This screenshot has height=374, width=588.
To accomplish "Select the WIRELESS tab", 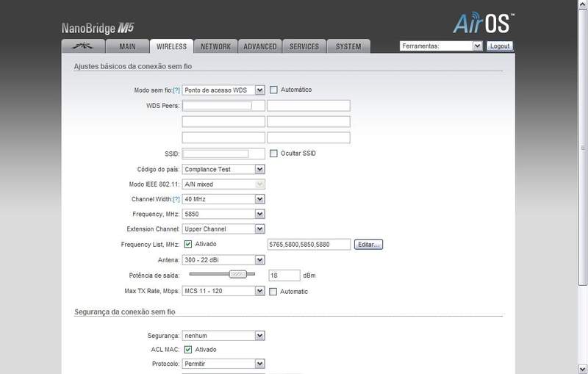I will (171, 46).
